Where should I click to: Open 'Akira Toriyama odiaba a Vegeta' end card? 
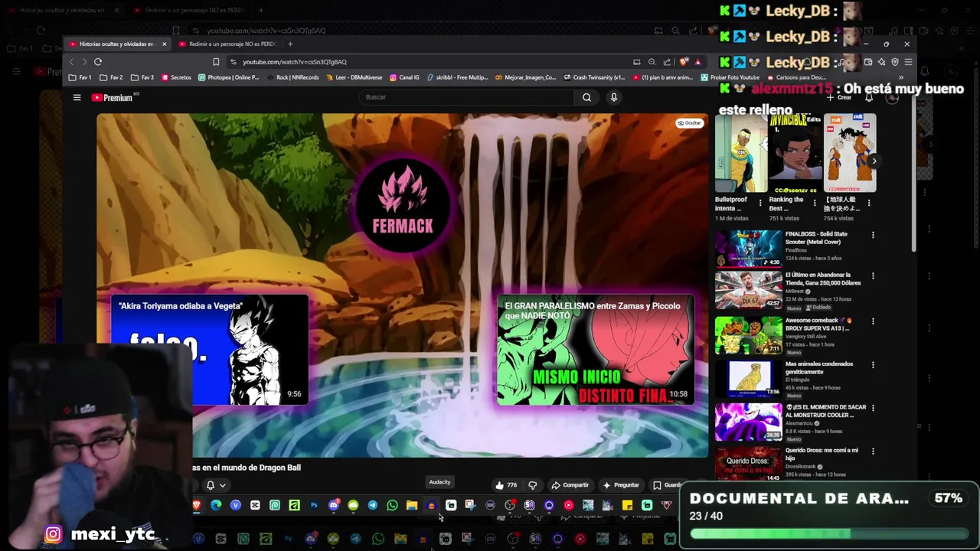pos(209,350)
